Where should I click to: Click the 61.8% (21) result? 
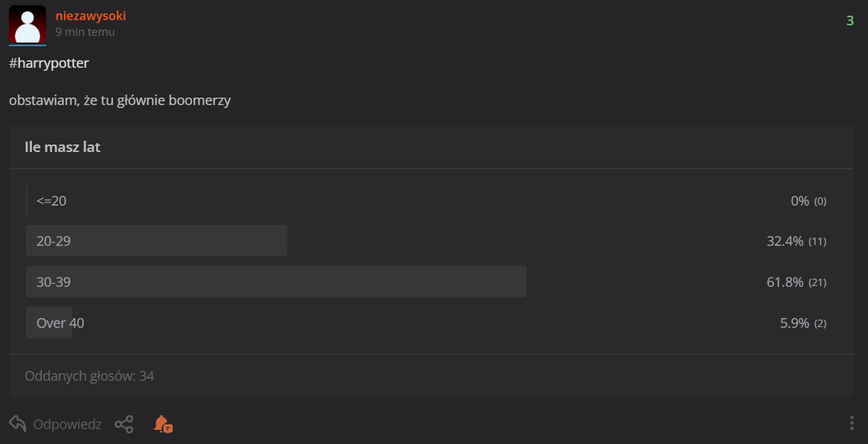[x=796, y=282]
